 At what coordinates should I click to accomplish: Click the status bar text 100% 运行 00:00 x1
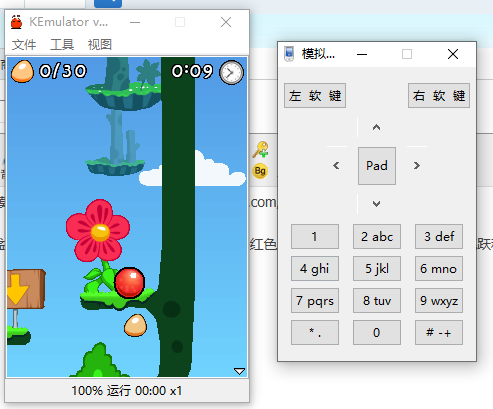pyautogui.click(x=127, y=391)
